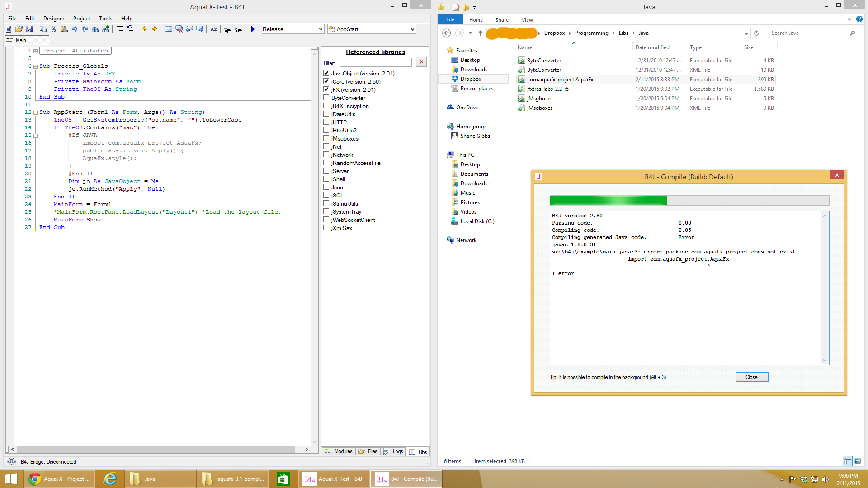868x488 pixels.
Task: Check the ByteConverter library checkbox
Action: click(326, 98)
